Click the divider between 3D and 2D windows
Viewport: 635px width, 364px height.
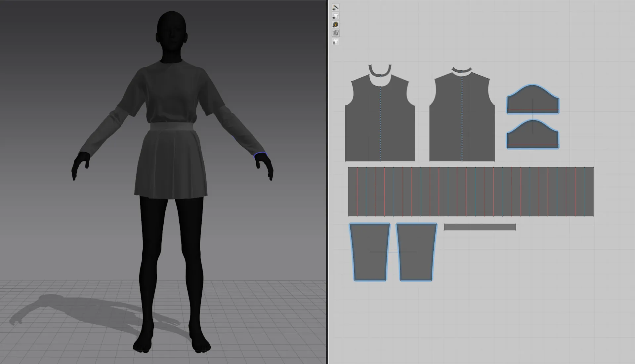[327, 182]
